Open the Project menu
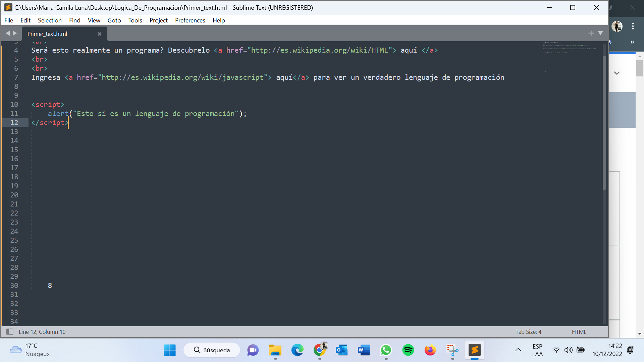Viewport: 644px width, 362px height. coord(159,20)
